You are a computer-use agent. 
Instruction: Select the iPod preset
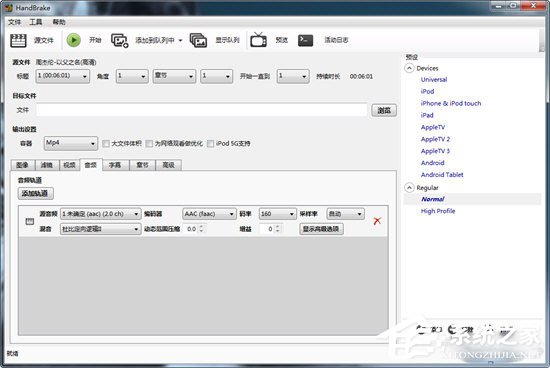(x=427, y=92)
